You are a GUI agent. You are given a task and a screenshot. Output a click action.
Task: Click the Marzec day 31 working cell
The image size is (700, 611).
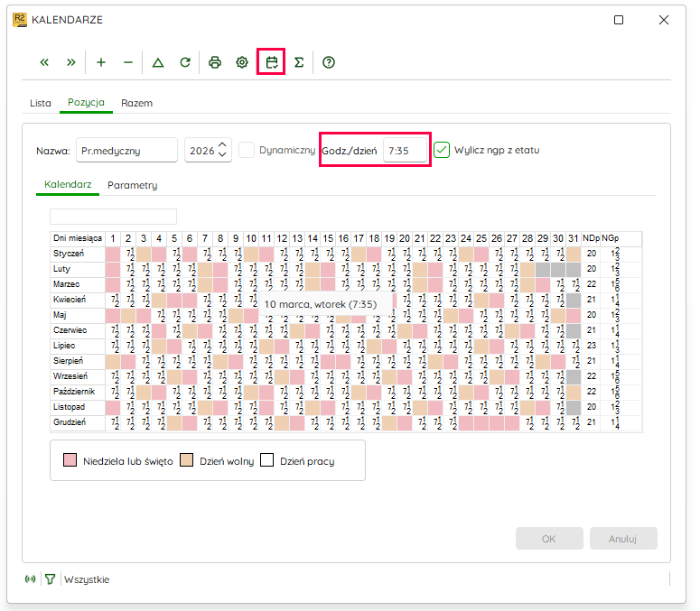(x=574, y=284)
